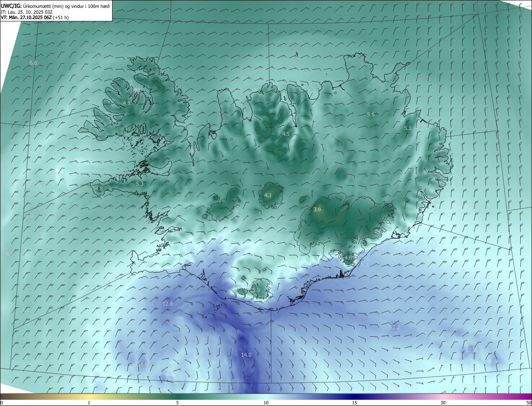Screen dimensions: 532x406
Task: Click the 6.0 value label
Action: [x=29, y=215]
